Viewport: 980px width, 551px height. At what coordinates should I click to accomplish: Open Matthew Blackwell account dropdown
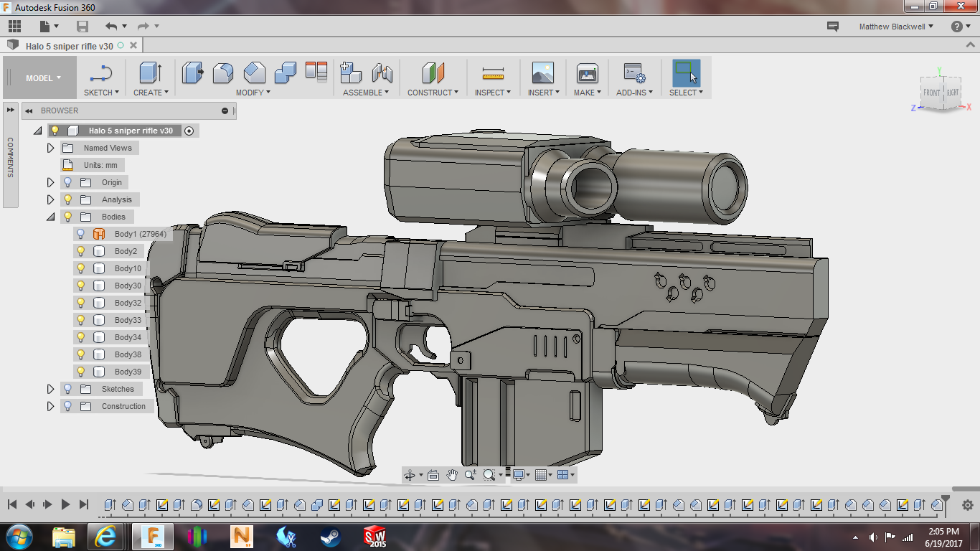[x=896, y=27]
